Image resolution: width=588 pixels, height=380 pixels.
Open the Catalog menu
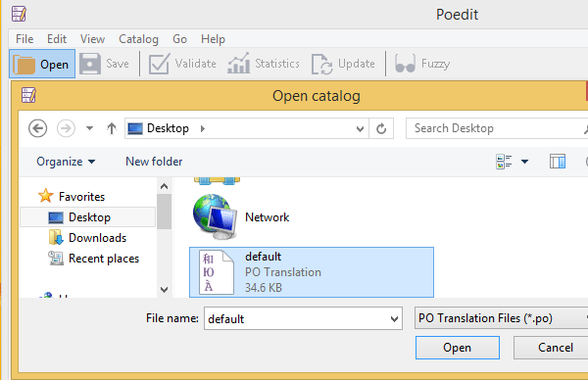(138, 39)
